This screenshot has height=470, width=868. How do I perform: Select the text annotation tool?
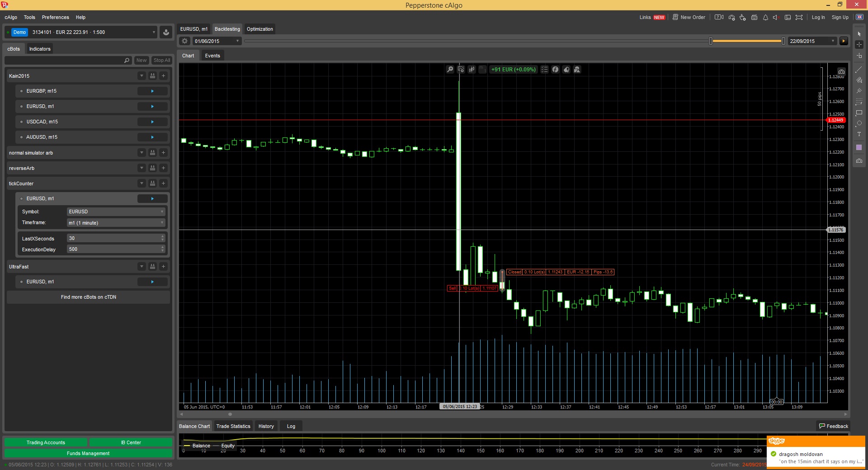click(x=859, y=134)
